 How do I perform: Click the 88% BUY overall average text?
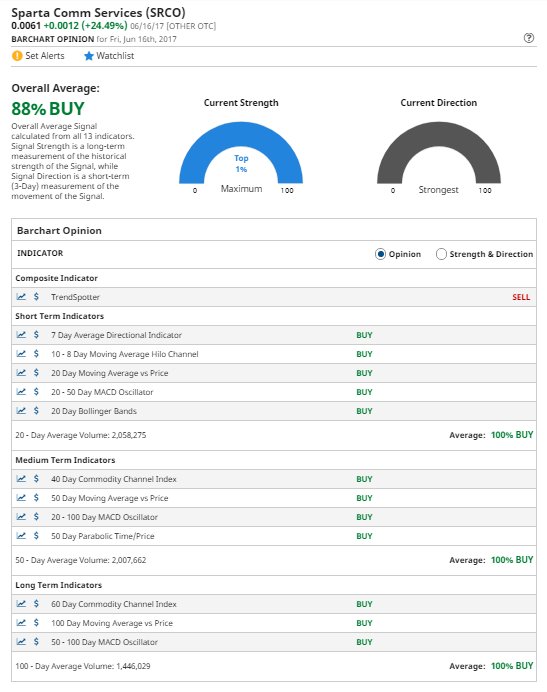click(48, 109)
